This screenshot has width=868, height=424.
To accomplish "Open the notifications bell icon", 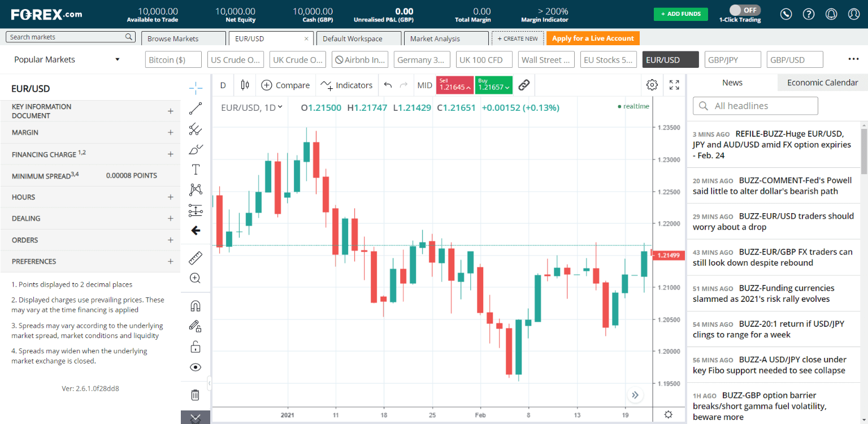I will coord(831,14).
